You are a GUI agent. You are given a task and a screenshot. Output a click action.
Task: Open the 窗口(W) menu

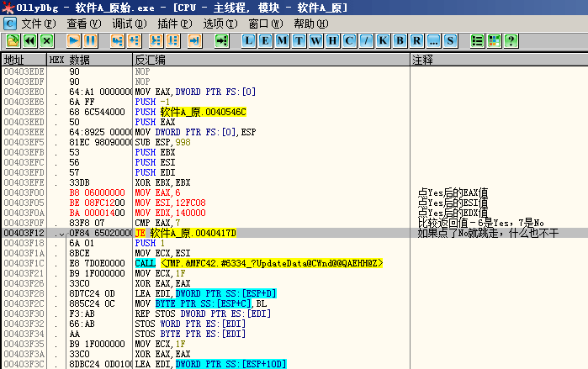266,24
